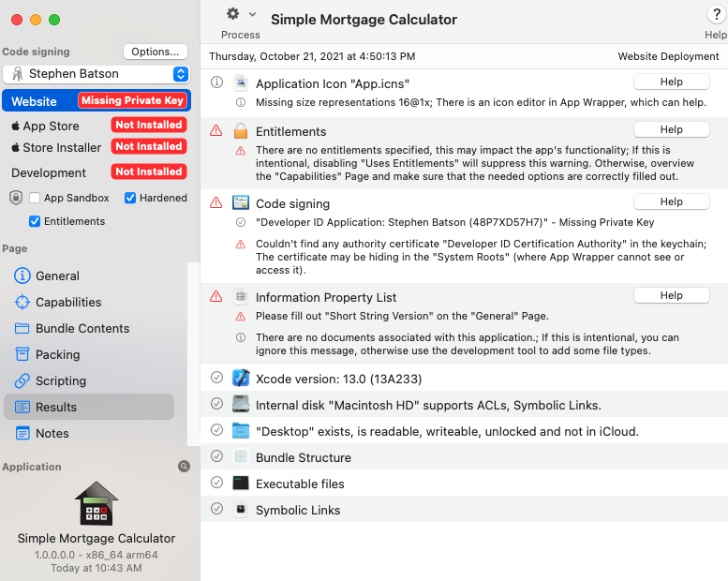Open the Notes page
The image size is (728, 581).
[x=89, y=433]
